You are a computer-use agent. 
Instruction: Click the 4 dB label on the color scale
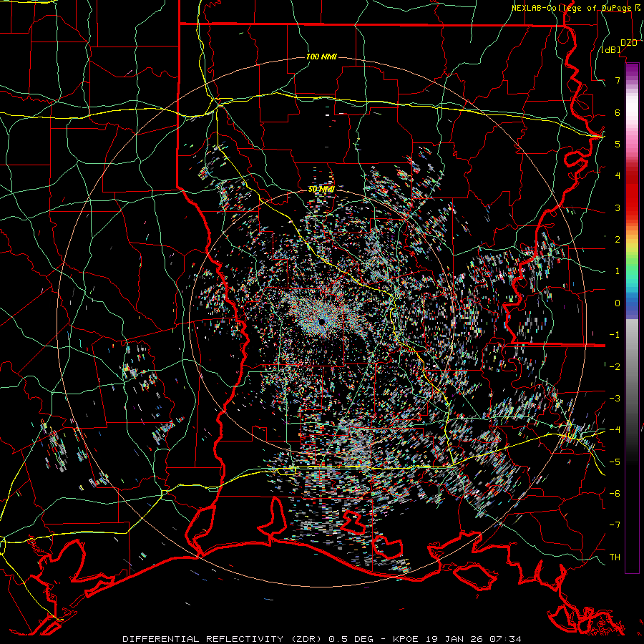click(618, 176)
